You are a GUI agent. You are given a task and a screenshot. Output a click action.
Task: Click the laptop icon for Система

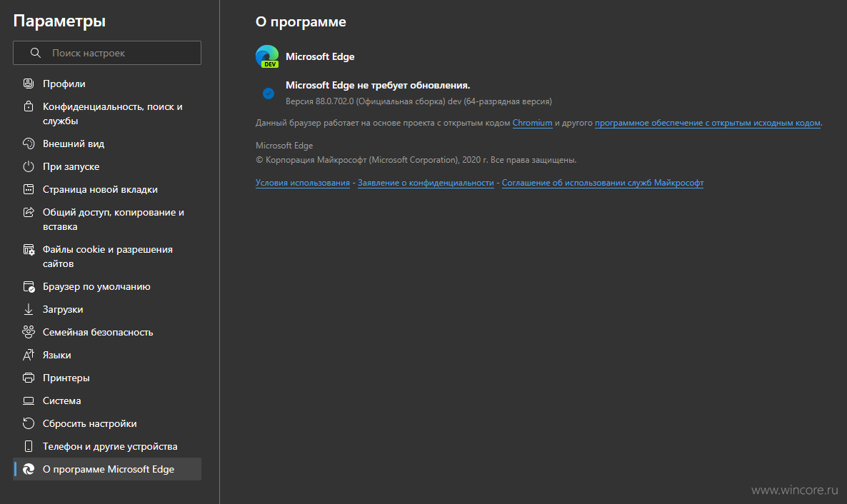29,400
